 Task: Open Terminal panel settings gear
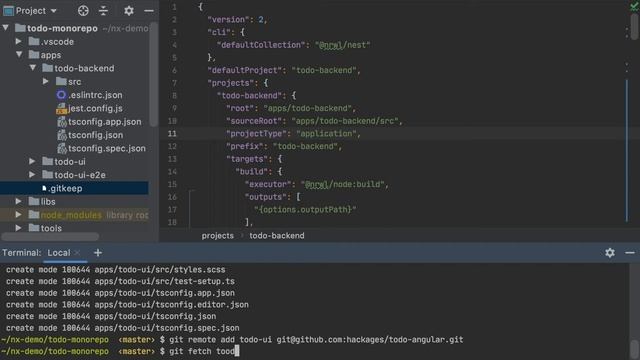tap(610, 253)
